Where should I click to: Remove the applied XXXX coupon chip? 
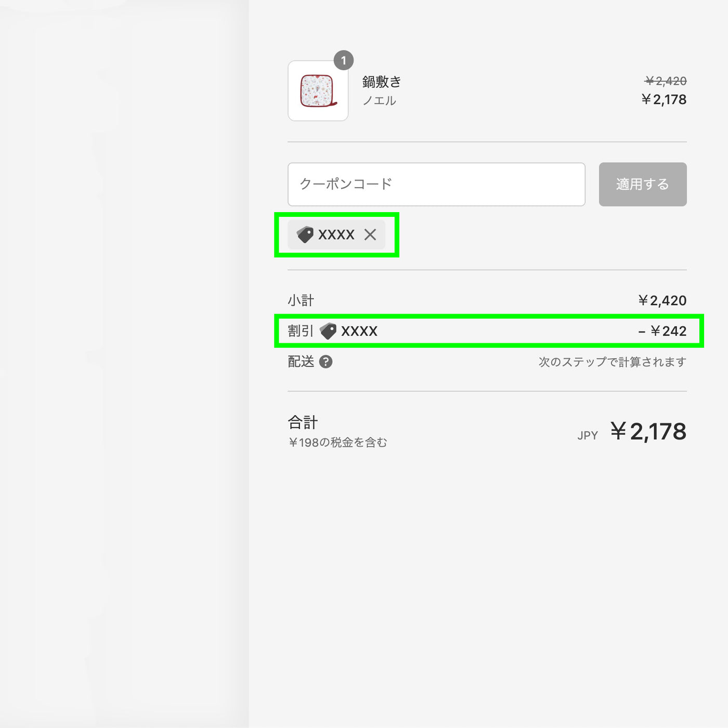pyautogui.click(x=370, y=235)
